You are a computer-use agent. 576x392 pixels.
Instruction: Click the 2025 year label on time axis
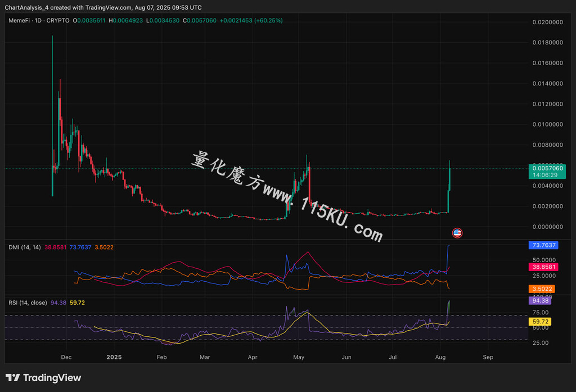tap(114, 357)
